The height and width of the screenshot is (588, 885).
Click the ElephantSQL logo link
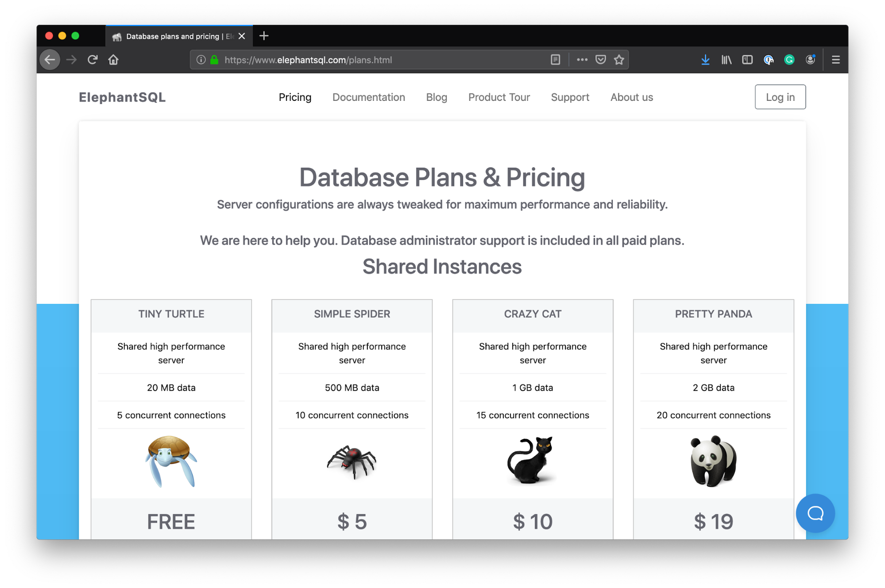122,97
